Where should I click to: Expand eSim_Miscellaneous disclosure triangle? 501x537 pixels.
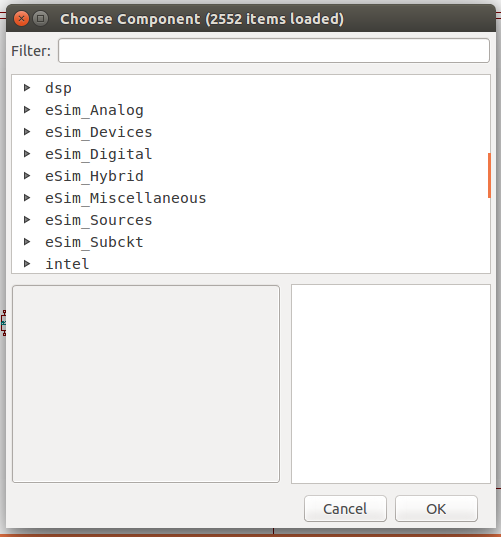[x=27, y=198]
